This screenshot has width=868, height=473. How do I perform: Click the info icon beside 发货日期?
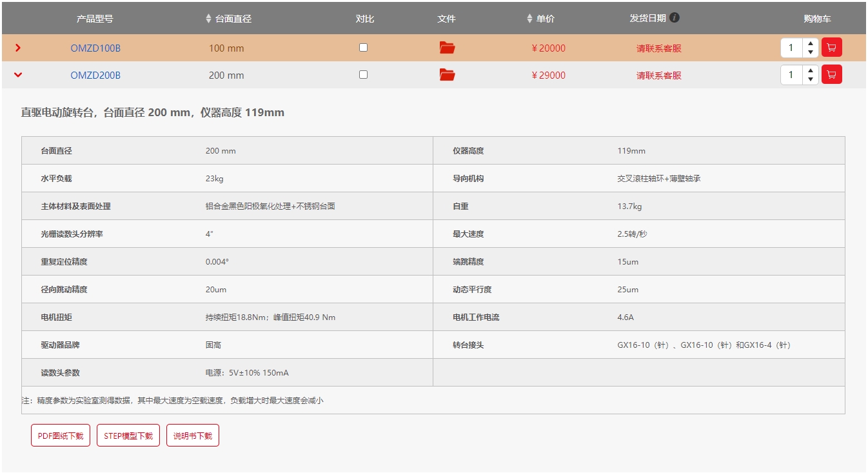[x=675, y=18]
